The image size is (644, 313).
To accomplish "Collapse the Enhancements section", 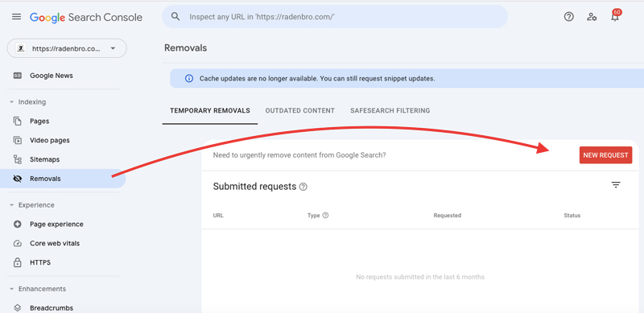I will pos(11,289).
